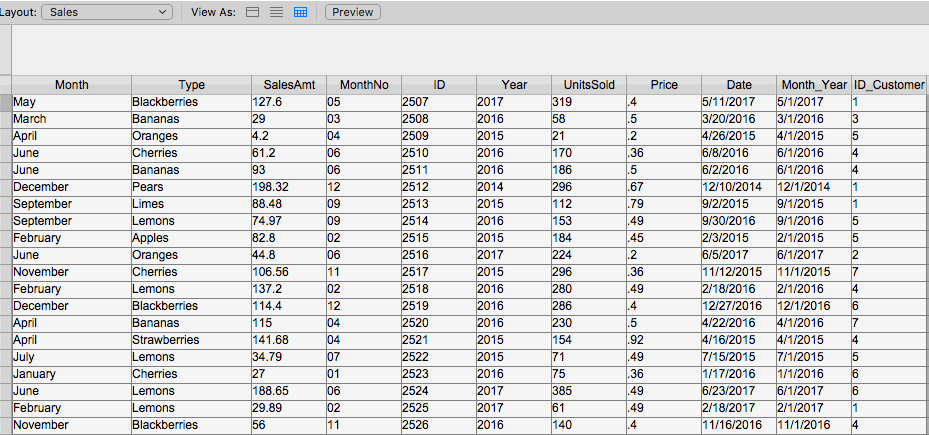Click the Year cell 2014
Viewport: 929px width, 435px height.
(x=514, y=187)
